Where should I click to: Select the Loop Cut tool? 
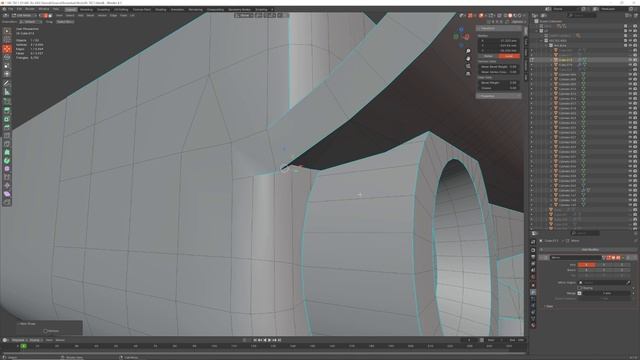[x=7, y=136]
